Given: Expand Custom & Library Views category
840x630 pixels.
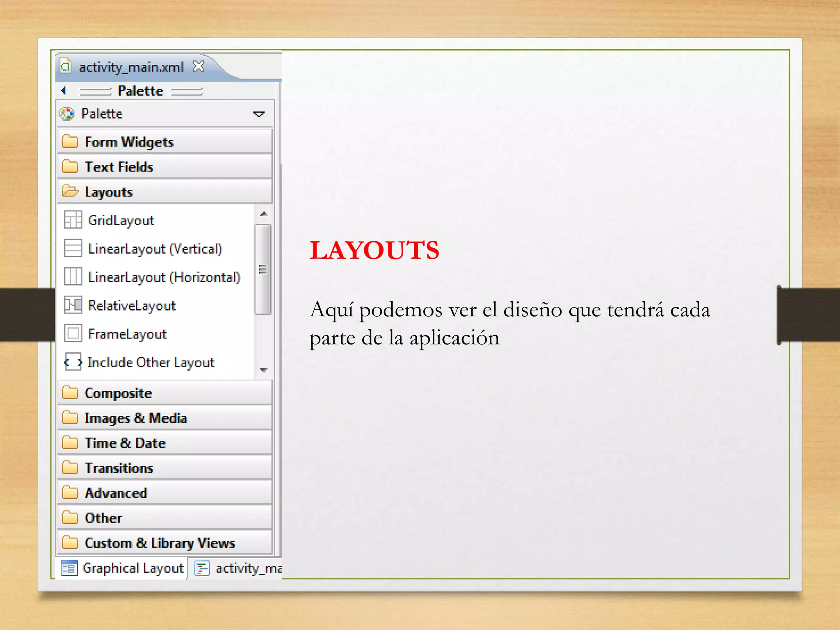Looking at the screenshot, I should pyautogui.click(x=164, y=543).
